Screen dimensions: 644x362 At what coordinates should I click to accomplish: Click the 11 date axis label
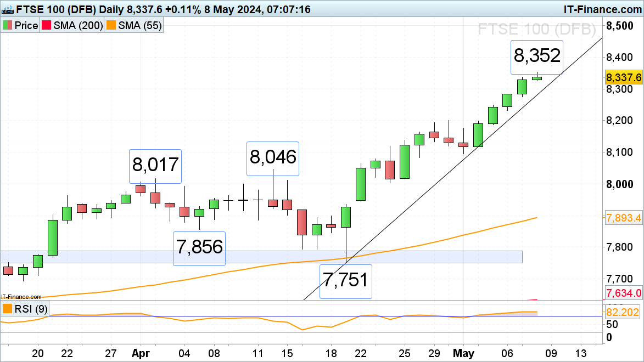click(x=257, y=353)
